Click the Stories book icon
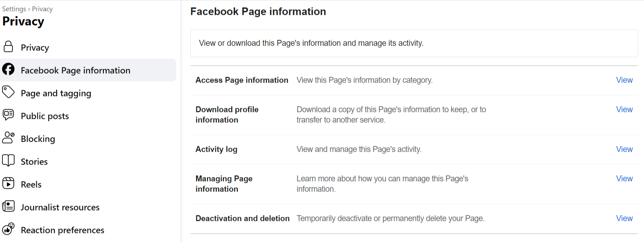 click(8, 160)
